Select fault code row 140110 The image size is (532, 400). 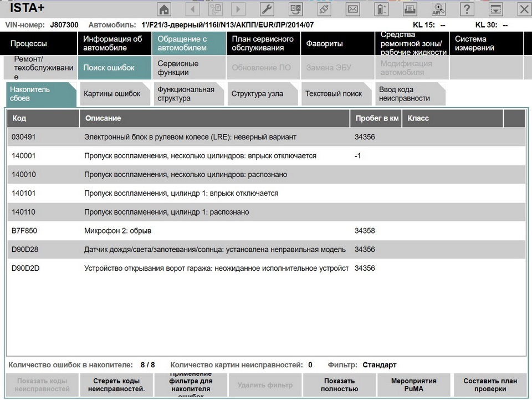click(x=267, y=212)
